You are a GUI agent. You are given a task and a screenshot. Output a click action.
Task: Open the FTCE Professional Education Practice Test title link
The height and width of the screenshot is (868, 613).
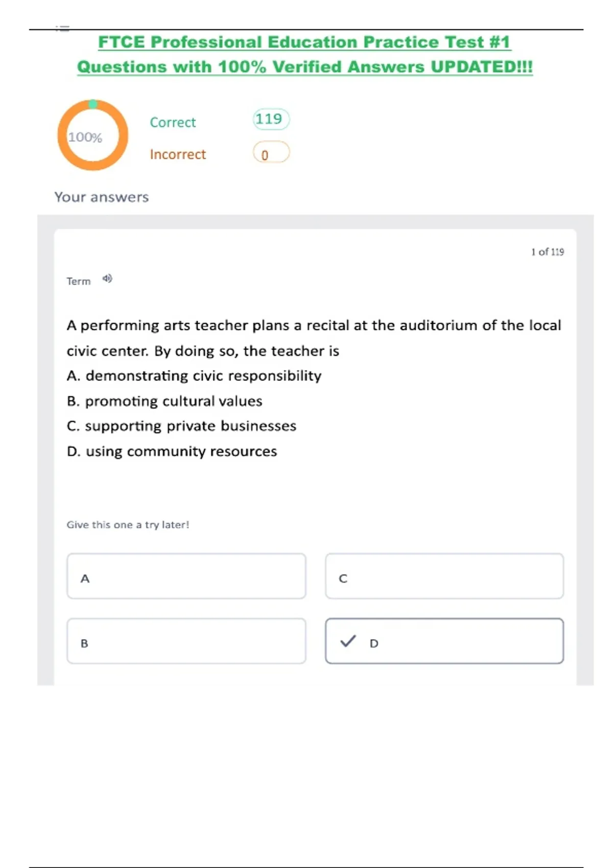tap(304, 42)
